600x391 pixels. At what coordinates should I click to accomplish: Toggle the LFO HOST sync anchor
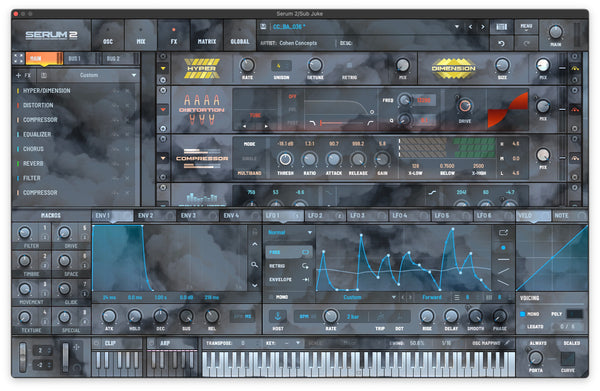(x=278, y=316)
